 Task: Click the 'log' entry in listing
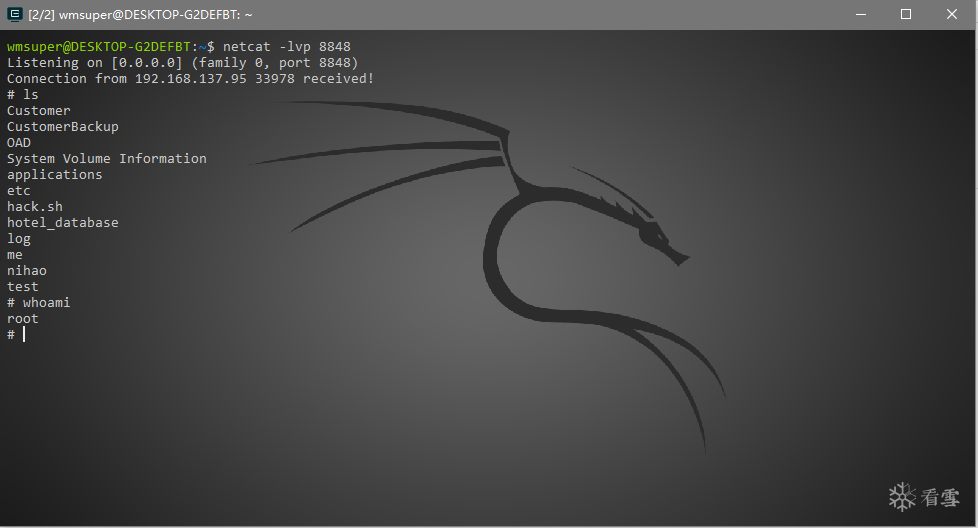click(19, 239)
